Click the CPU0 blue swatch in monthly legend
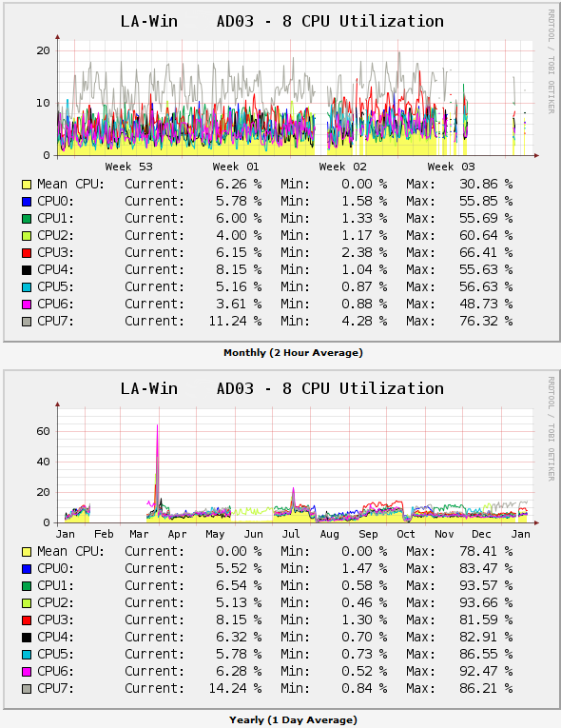The image size is (561, 728). (x=27, y=202)
